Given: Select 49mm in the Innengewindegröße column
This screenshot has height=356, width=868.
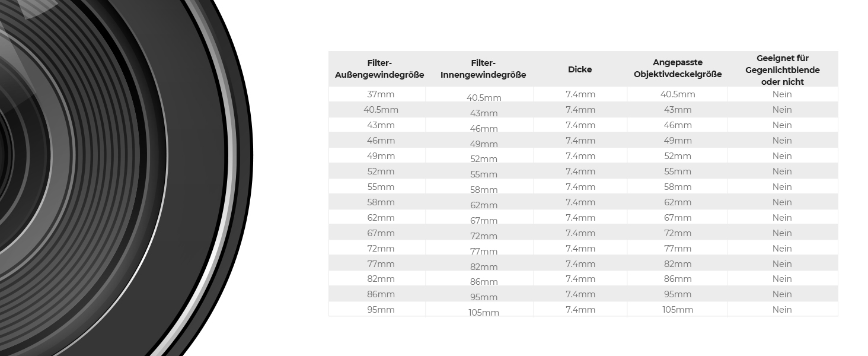Looking at the screenshot, I should (484, 144).
